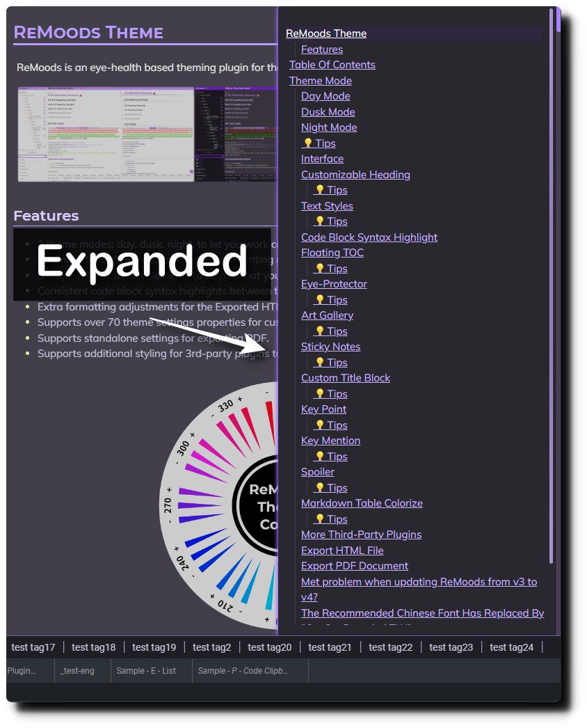Open the Table Of Contents link

(x=332, y=65)
